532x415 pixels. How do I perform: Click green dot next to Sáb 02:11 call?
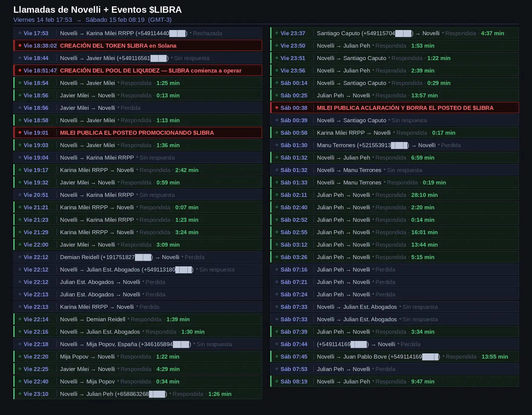277,195
